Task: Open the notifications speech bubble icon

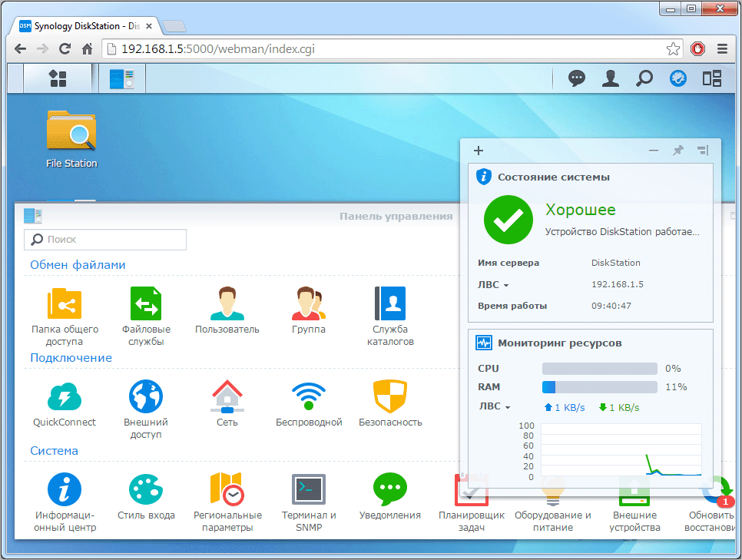Action: click(x=576, y=78)
